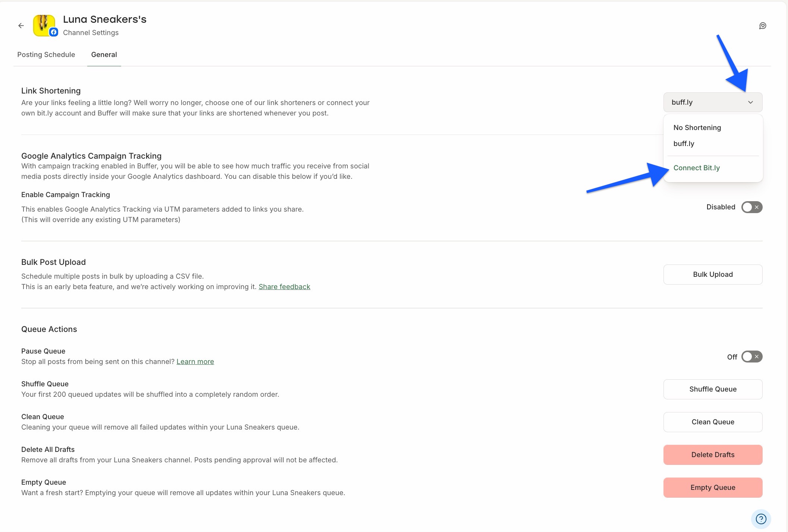Switch to the Posting Schedule tab
The image size is (788, 532).
point(46,54)
